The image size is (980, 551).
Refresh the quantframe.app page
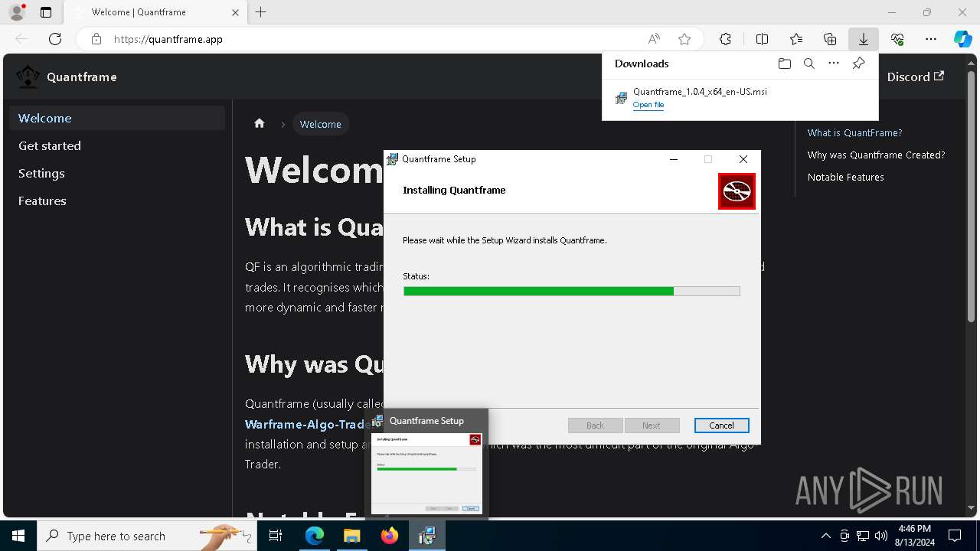[x=55, y=39]
